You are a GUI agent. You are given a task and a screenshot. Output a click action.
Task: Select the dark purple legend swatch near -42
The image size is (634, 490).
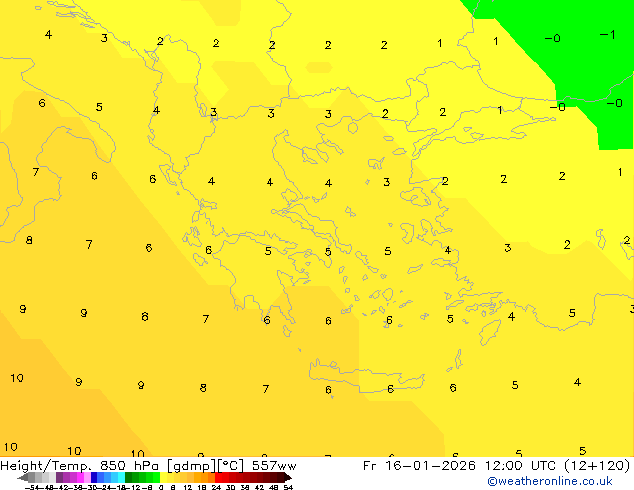[x=59, y=477]
